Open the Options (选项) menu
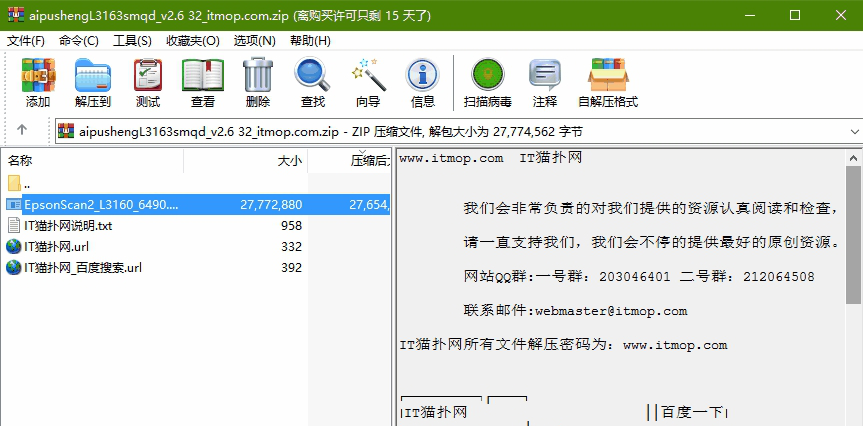Image resolution: width=863 pixels, height=443 pixels. 254,41
